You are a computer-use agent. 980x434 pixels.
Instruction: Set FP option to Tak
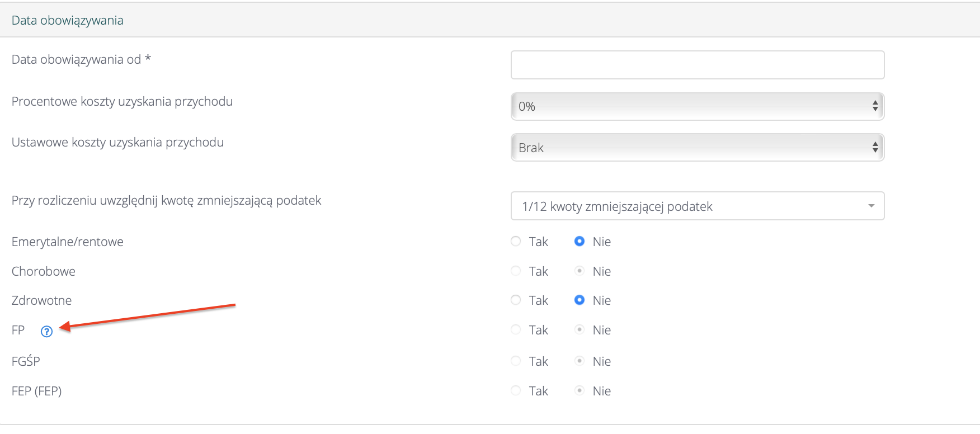click(x=516, y=330)
